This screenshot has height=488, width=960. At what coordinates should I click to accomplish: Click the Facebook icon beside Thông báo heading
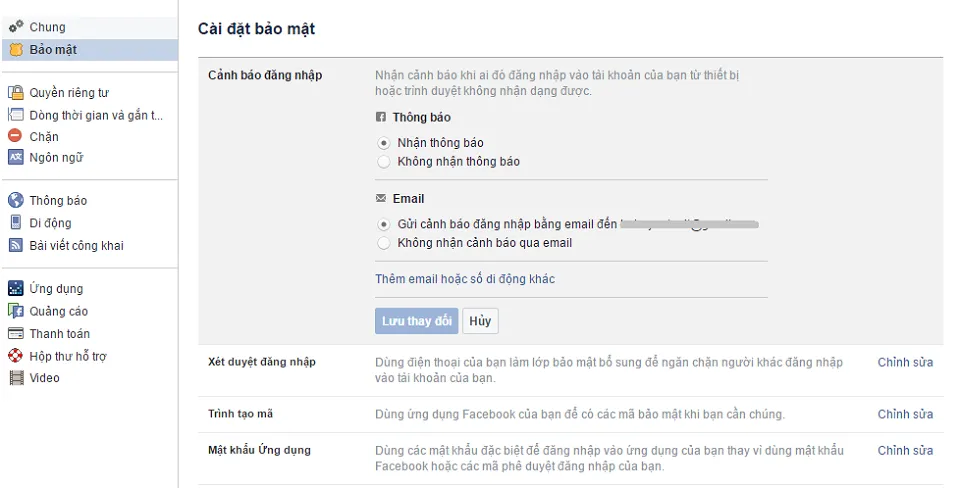381,117
